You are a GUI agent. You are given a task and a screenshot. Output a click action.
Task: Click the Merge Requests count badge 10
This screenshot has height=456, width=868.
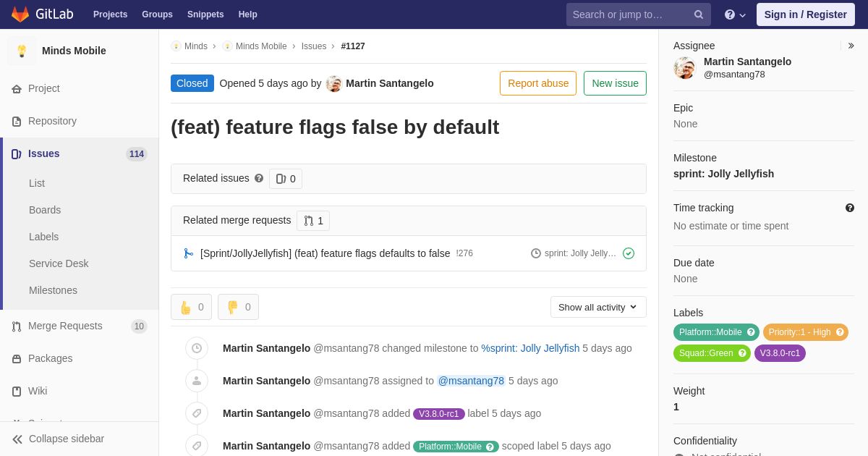[139, 326]
